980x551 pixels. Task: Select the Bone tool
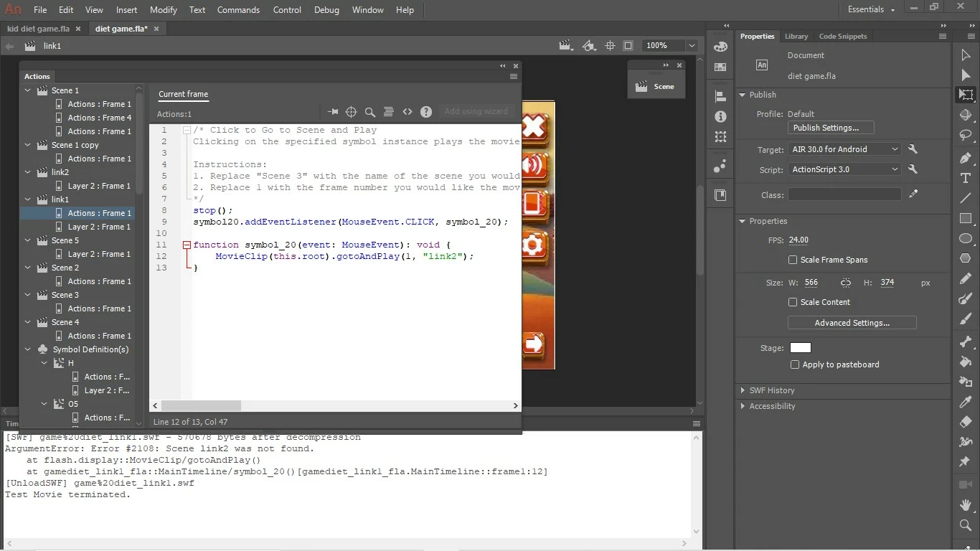966,343
